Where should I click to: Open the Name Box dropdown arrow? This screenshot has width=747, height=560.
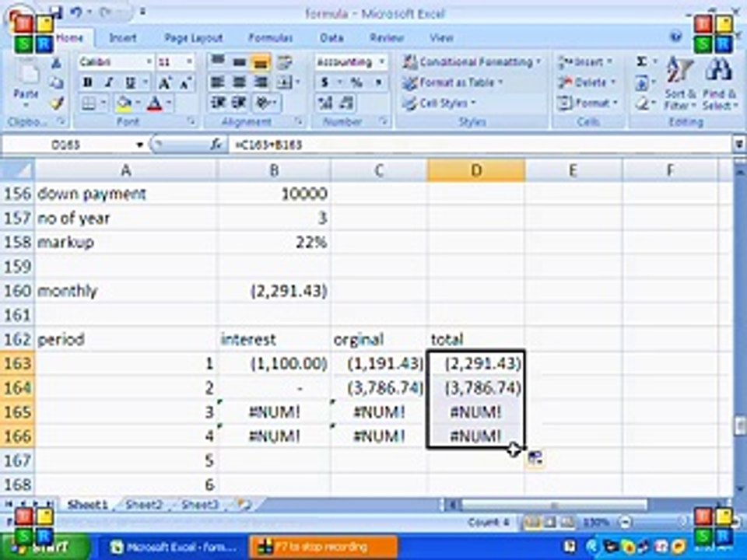coord(139,145)
